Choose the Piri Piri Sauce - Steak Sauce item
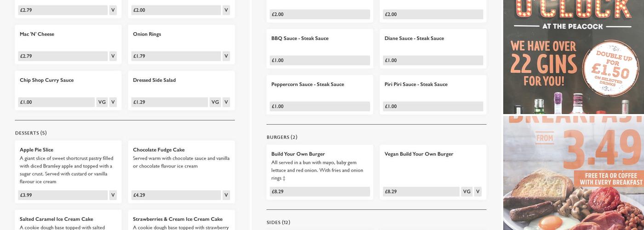The width and height of the screenshot is (644, 230). click(416, 84)
